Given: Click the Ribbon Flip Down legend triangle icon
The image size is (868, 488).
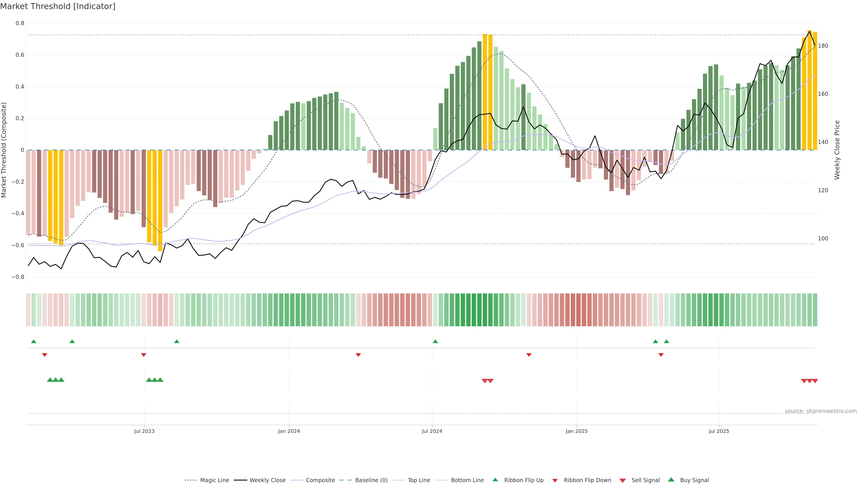Looking at the screenshot, I should [555, 480].
